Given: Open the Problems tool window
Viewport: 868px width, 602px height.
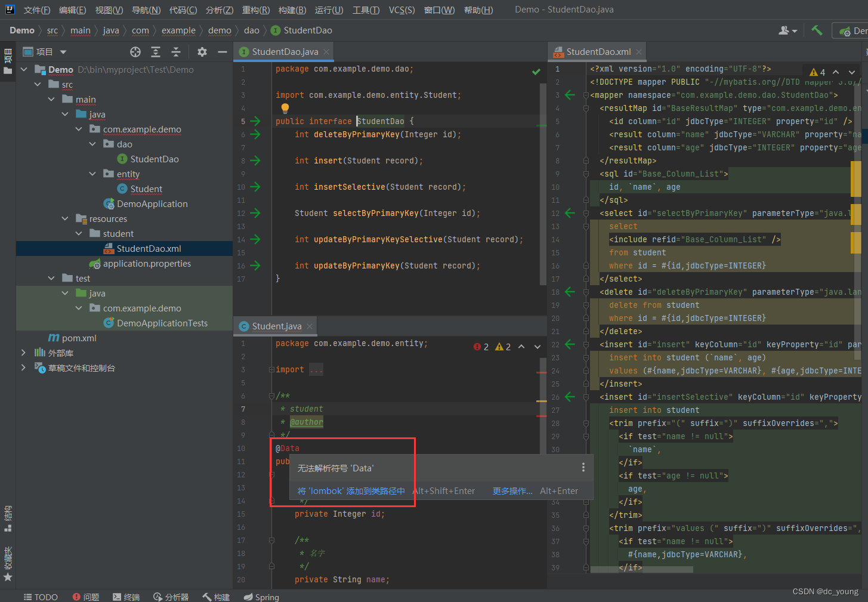Looking at the screenshot, I should [86, 597].
